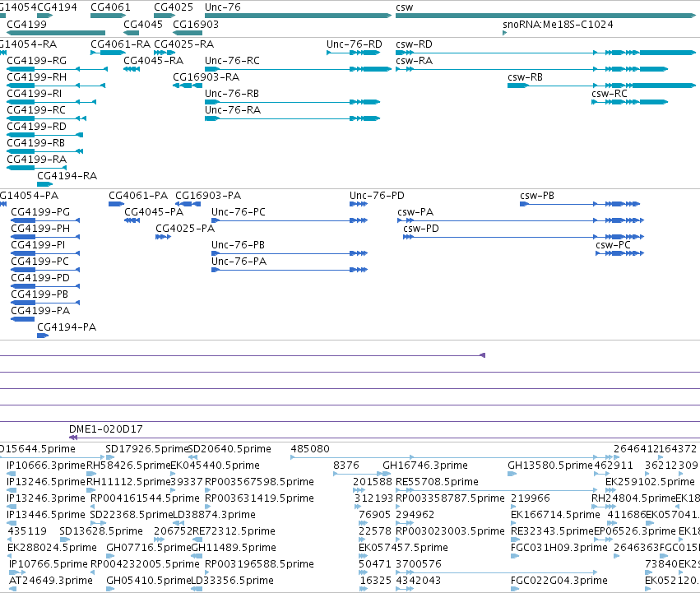700x593 pixels.
Task: Click CG4025-PA protein label
Action: click(x=185, y=229)
